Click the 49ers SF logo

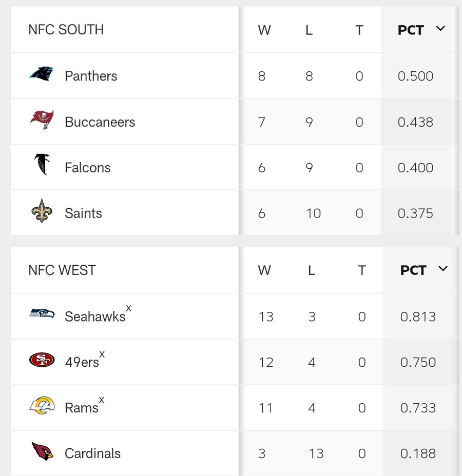pos(41,361)
